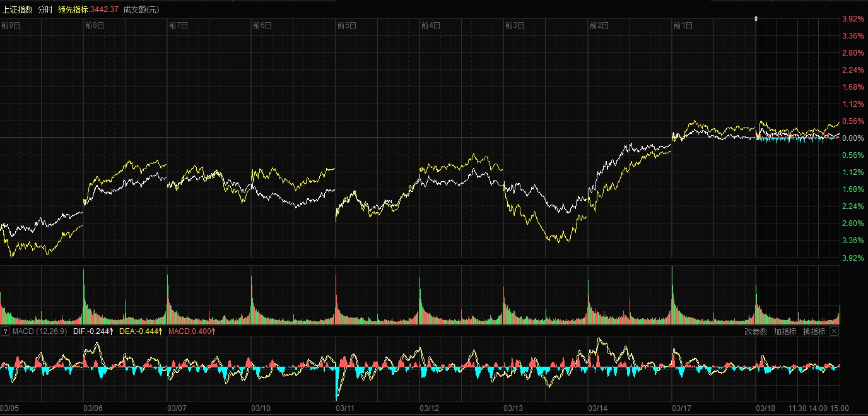Click the MACD (12,26,9) indicator name
The image size is (868, 416).
tap(38, 331)
